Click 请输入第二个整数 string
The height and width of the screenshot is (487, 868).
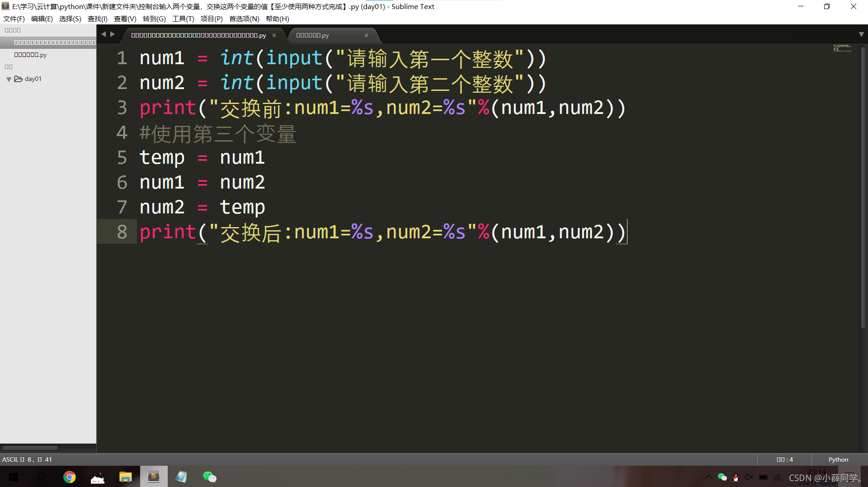tap(429, 84)
